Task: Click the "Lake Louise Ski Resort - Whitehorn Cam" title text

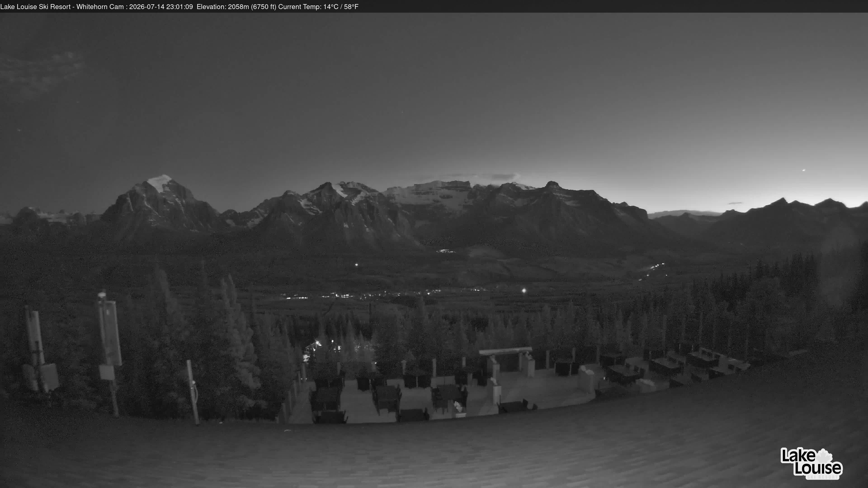Action: click(62, 7)
